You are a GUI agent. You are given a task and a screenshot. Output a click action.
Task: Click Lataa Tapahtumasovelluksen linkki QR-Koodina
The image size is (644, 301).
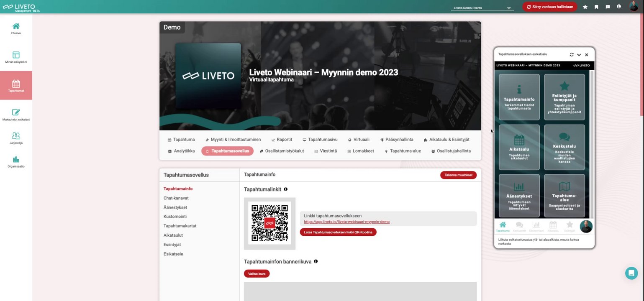tap(338, 232)
